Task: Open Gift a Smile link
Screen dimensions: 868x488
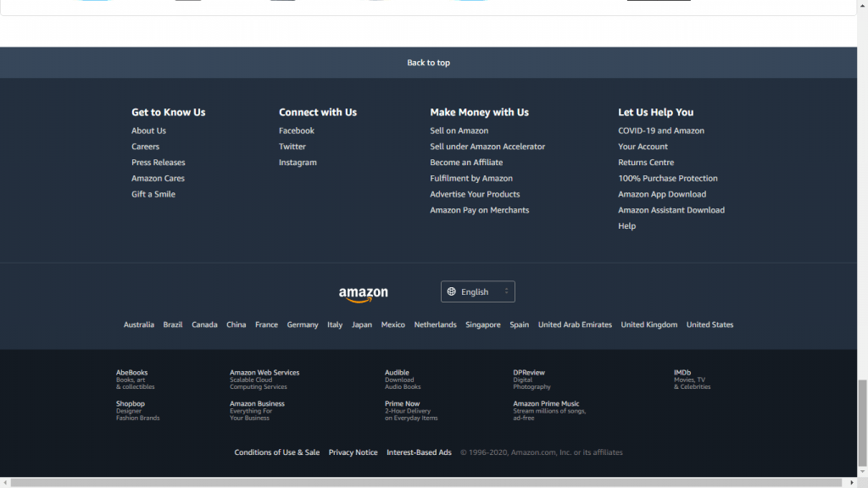Action: 153,194
